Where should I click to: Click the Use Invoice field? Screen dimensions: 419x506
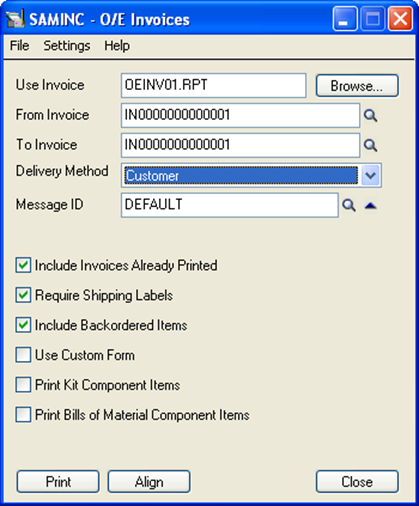pos(214,86)
